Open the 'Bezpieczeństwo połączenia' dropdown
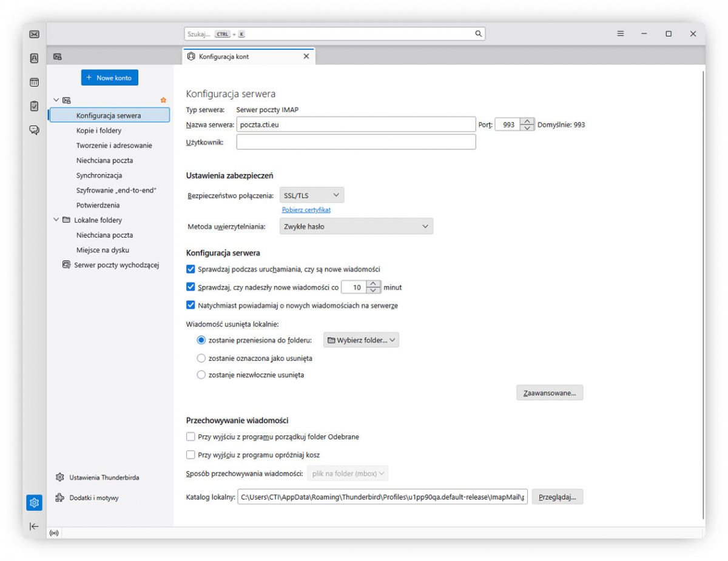The image size is (728, 561). (x=311, y=195)
